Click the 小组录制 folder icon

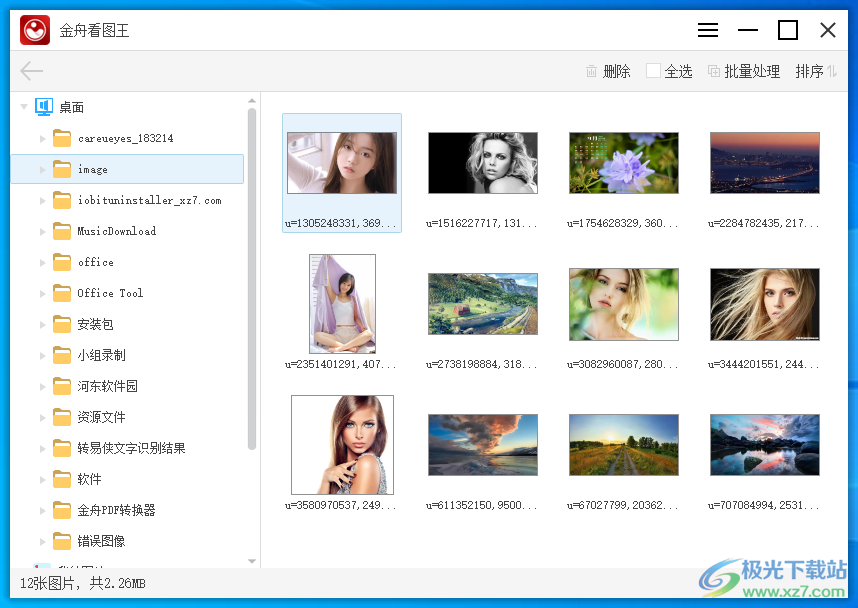(62, 355)
